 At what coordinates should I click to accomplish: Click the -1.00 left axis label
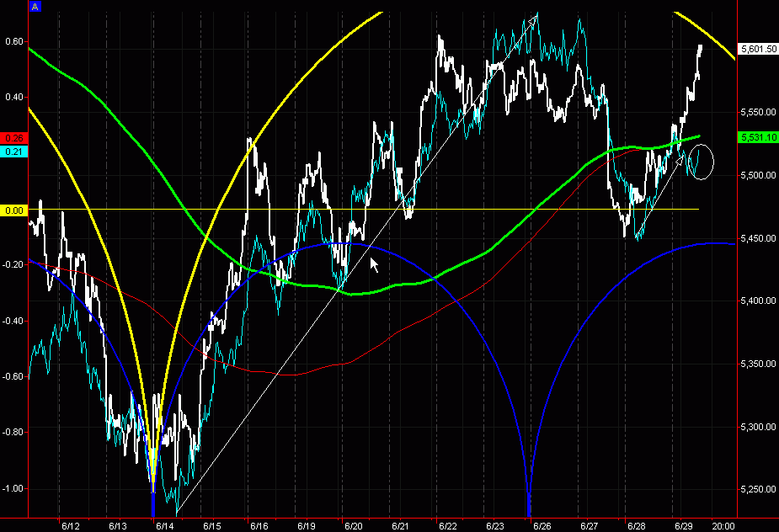(x=13, y=488)
